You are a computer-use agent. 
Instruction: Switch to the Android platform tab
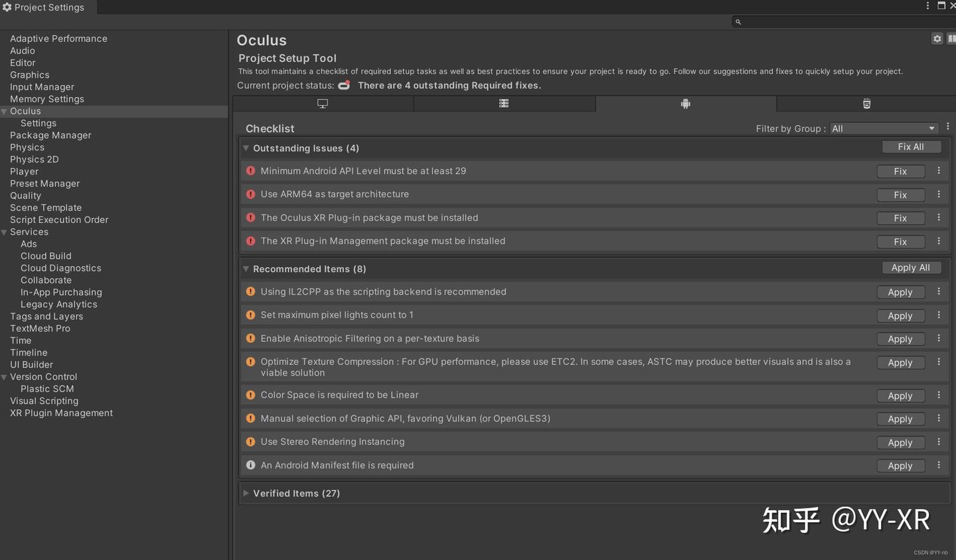coord(686,104)
